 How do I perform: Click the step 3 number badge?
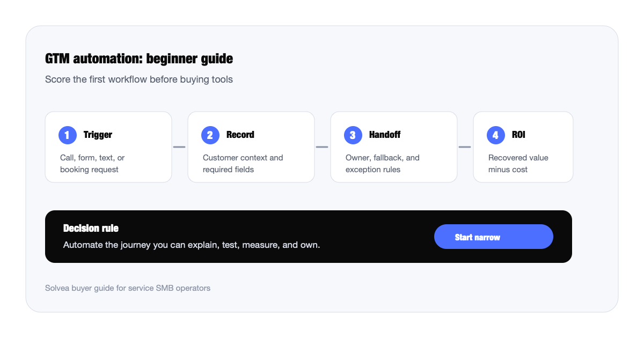[353, 135]
